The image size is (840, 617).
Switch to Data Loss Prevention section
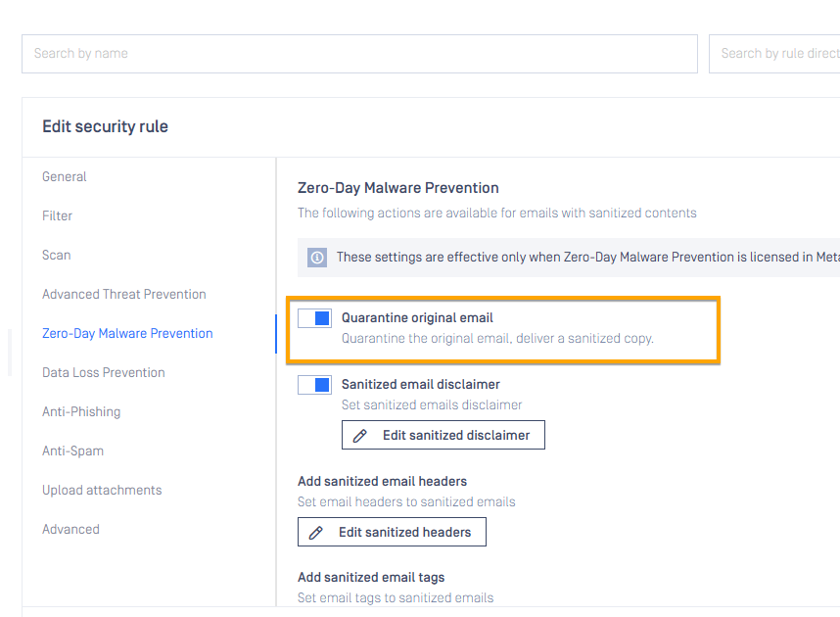click(104, 372)
